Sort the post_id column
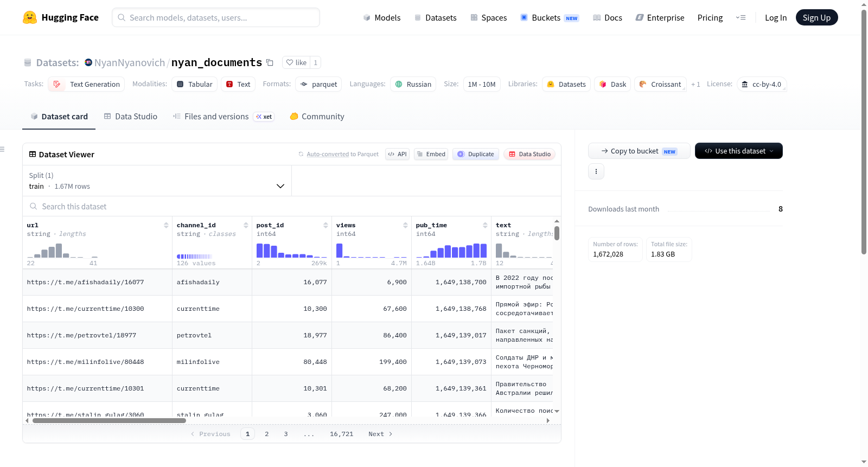 325,225
